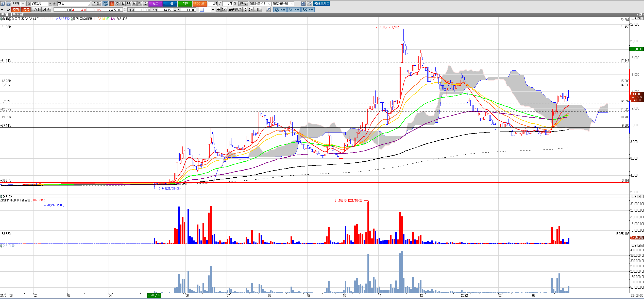Click the 기간 button

pyautogui.click(x=46, y=10)
